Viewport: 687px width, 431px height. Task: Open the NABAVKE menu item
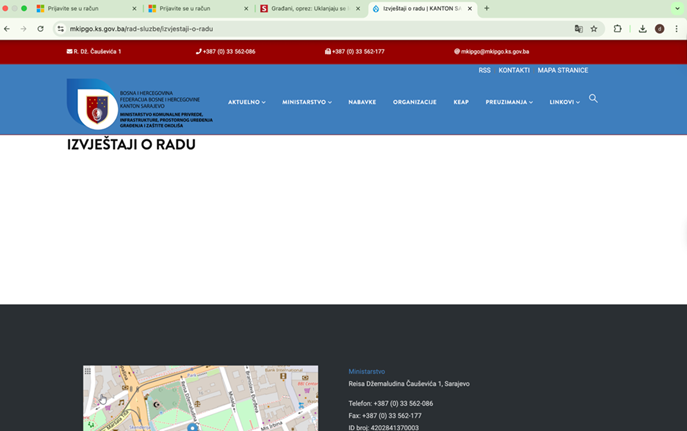click(361, 102)
